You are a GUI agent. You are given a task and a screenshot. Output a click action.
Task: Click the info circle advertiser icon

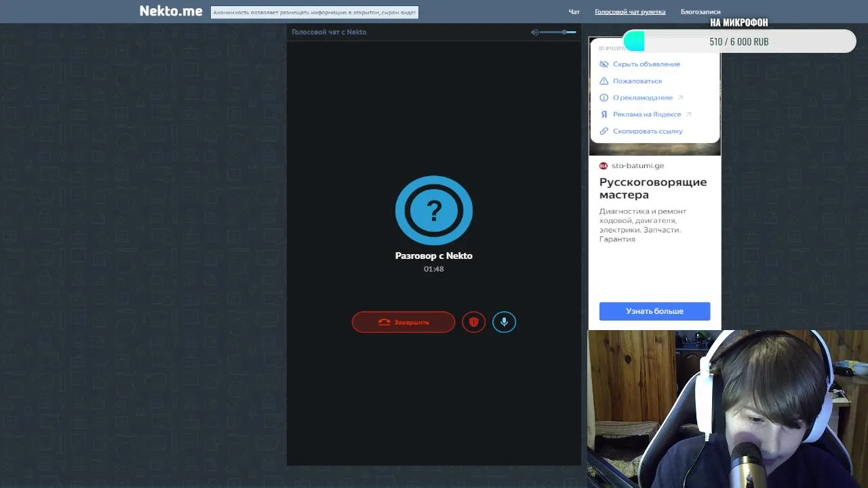point(604,98)
